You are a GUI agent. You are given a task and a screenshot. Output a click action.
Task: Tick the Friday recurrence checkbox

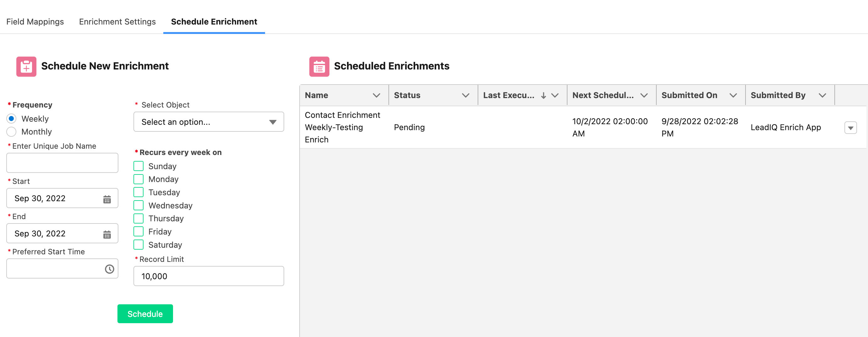pos(138,232)
